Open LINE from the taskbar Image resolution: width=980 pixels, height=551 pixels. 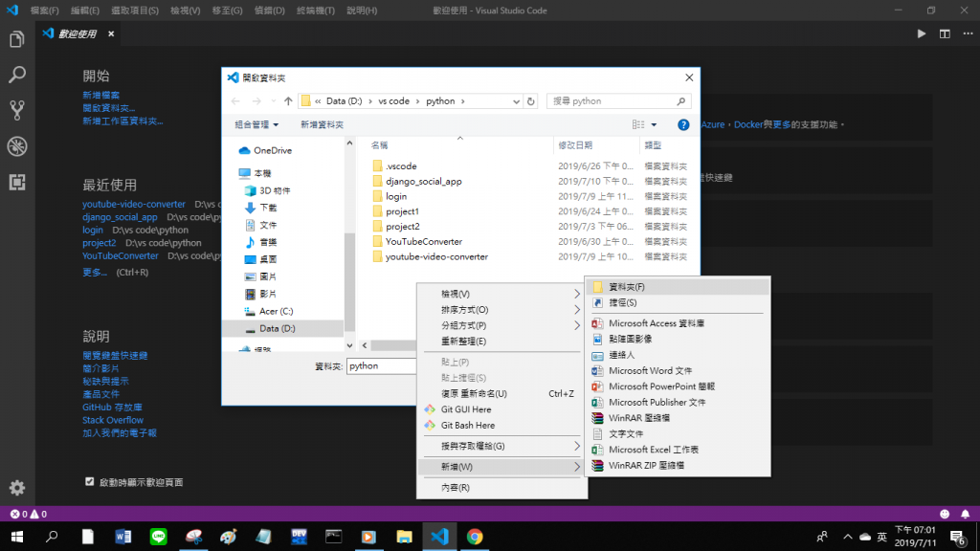(x=158, y=537)
